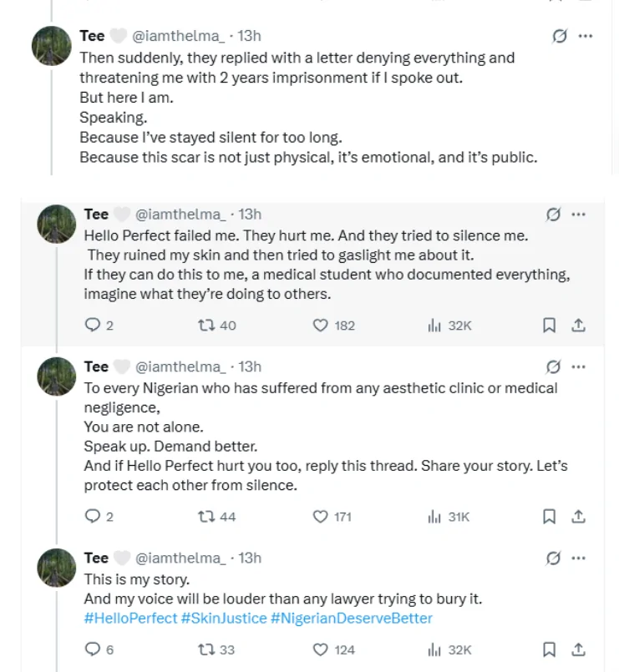Retweet the tweet with 40 reposts

click(x=205, y=326)
